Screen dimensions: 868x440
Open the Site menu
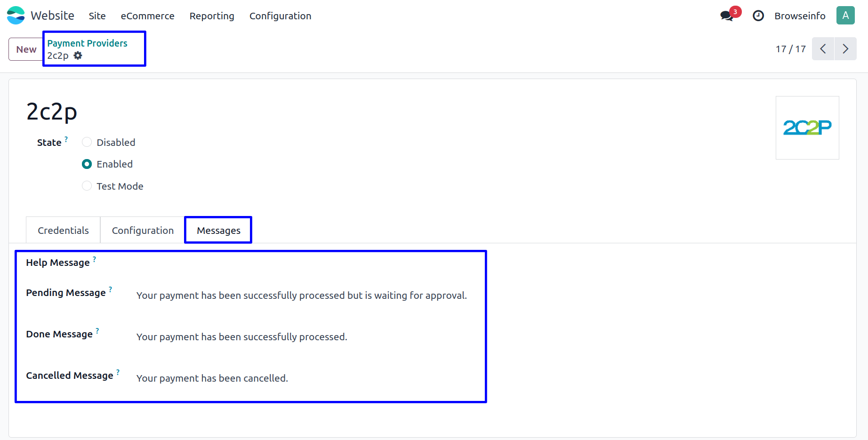coord(97,16)
